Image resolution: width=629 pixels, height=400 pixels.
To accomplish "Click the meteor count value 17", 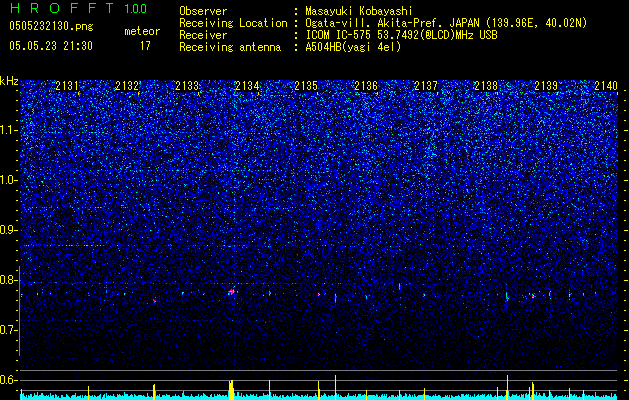I will click(145, 46).
